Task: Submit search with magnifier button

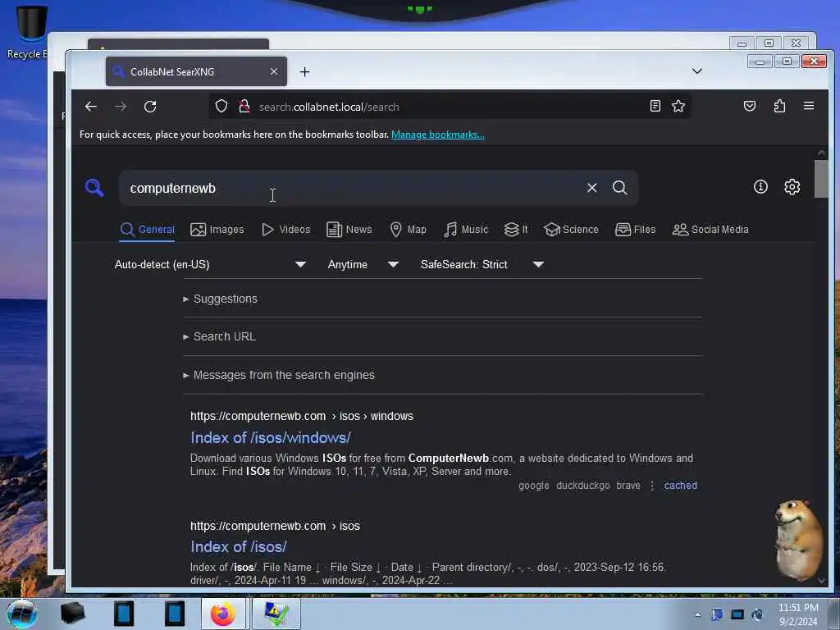Action: (x=620, y=188)
